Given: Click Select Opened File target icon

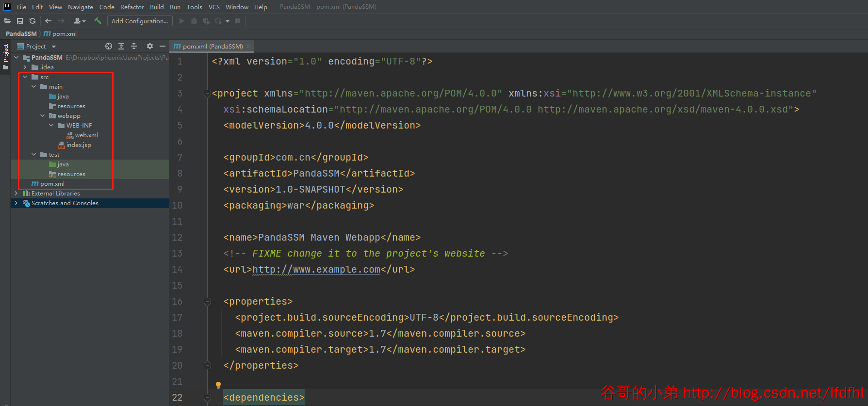Looking at the screenshot, I should point(109,46).
